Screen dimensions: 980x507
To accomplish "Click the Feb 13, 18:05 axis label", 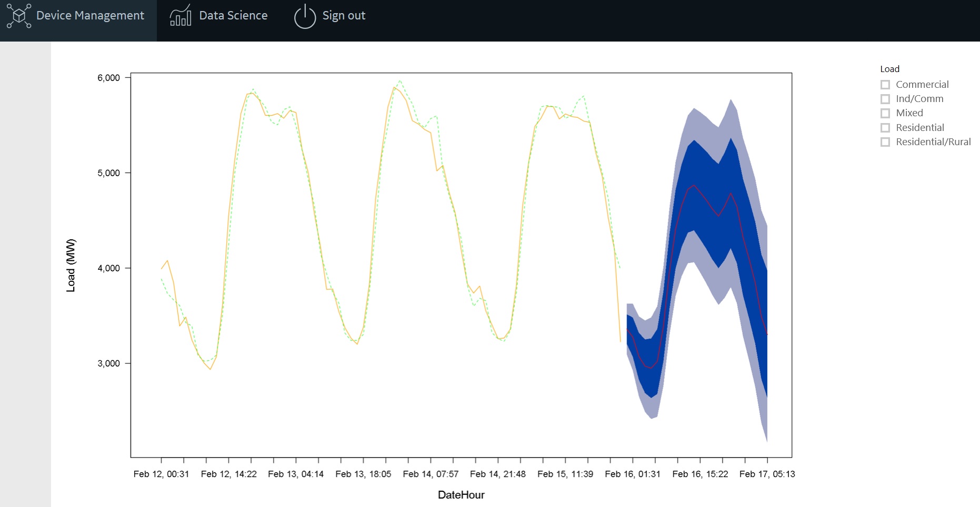I will coord(363,474).
